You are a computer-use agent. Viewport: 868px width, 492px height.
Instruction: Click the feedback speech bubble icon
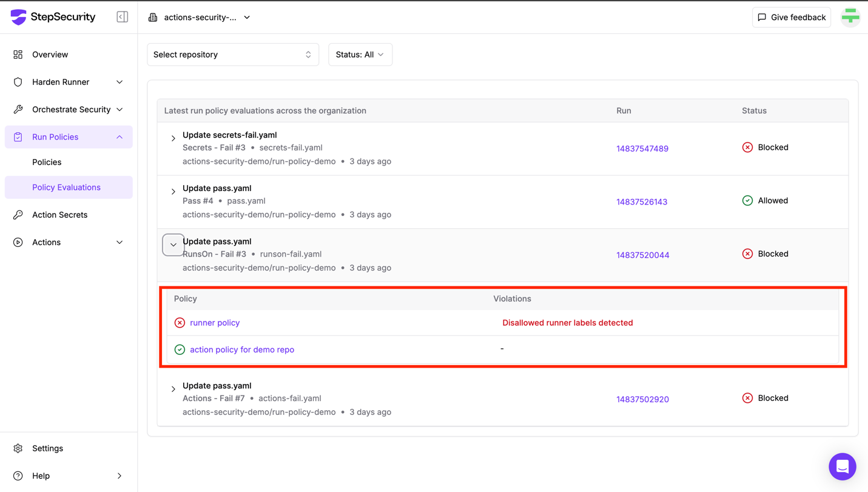762,18
